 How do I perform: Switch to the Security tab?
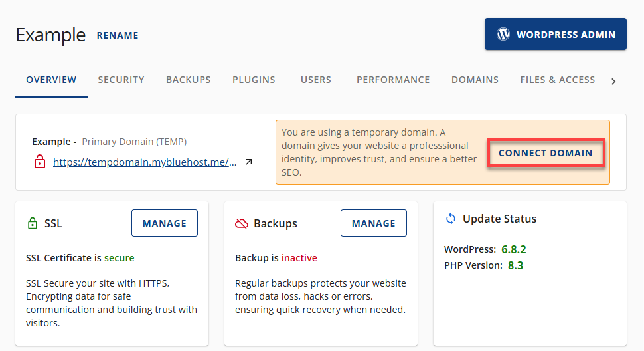121,80
